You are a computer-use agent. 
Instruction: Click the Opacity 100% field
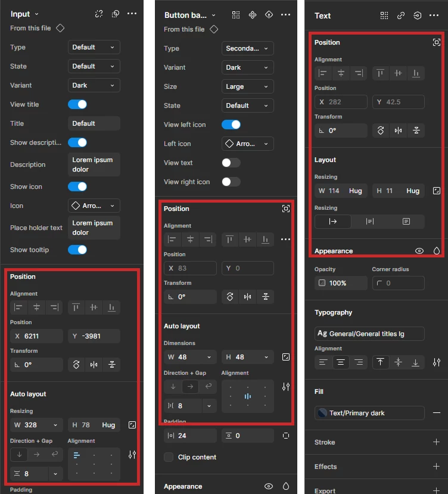point(341,283)
